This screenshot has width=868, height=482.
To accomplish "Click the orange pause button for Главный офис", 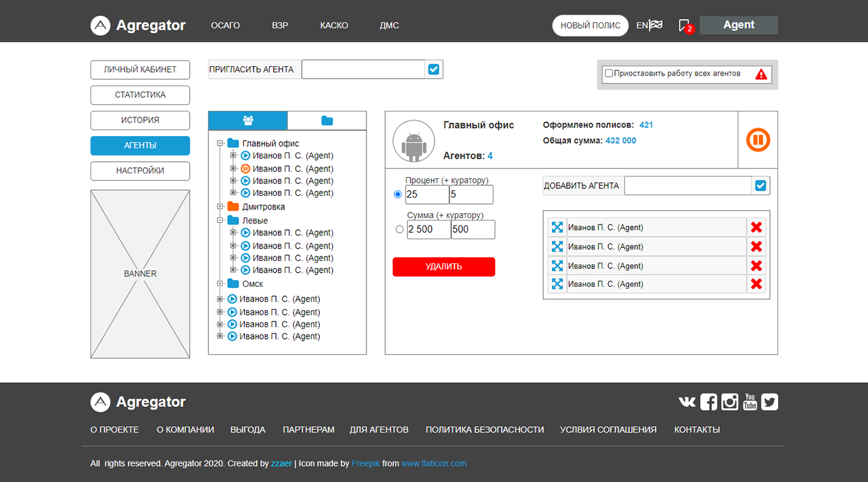I will pyautogui.click(x=758, y=140).
